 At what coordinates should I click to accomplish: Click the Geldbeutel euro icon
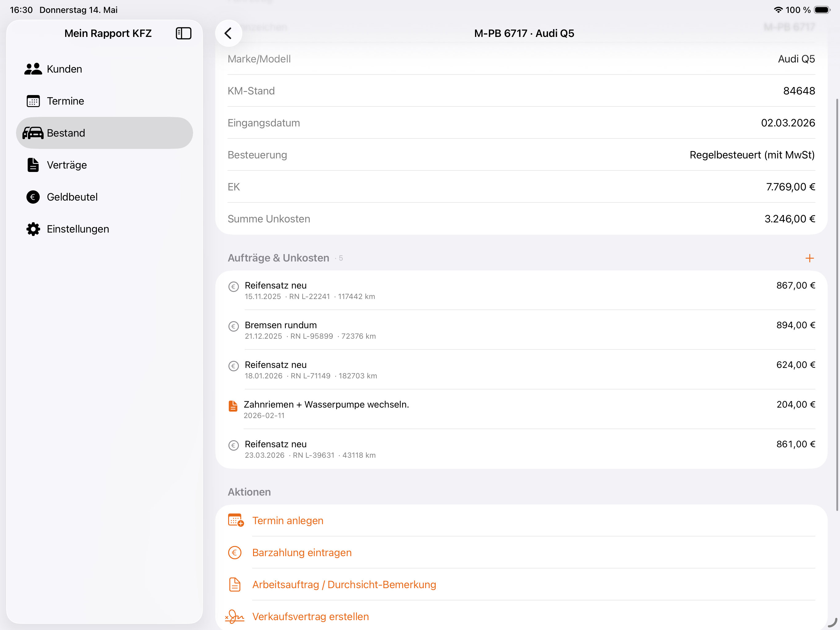pyautogui.click(x=33, y=197)
